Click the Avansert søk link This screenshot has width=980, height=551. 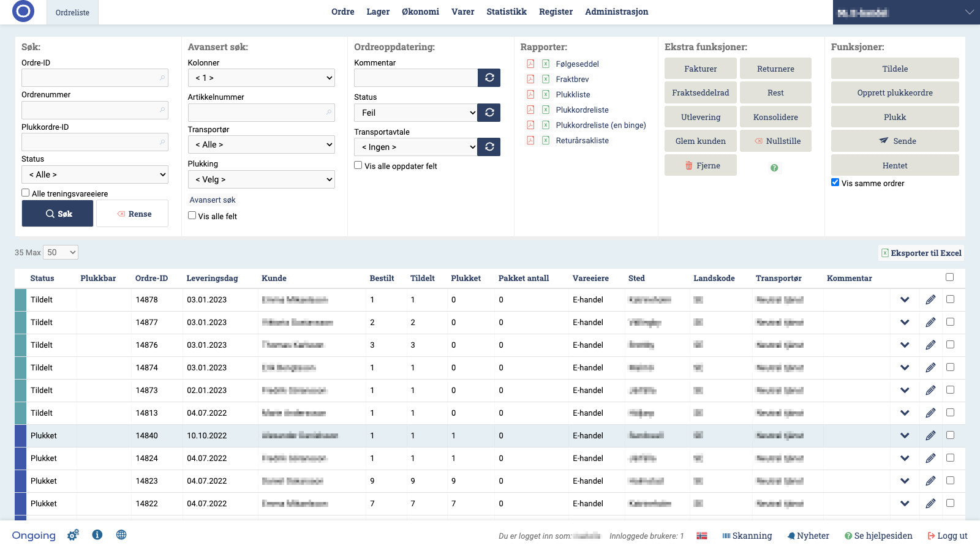coord(213,200)
